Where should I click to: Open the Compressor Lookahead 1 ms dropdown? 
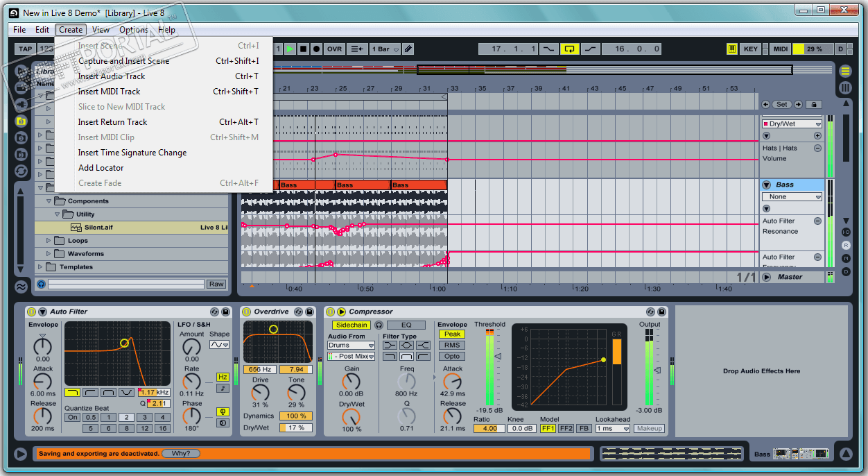[x=612, y=429]
